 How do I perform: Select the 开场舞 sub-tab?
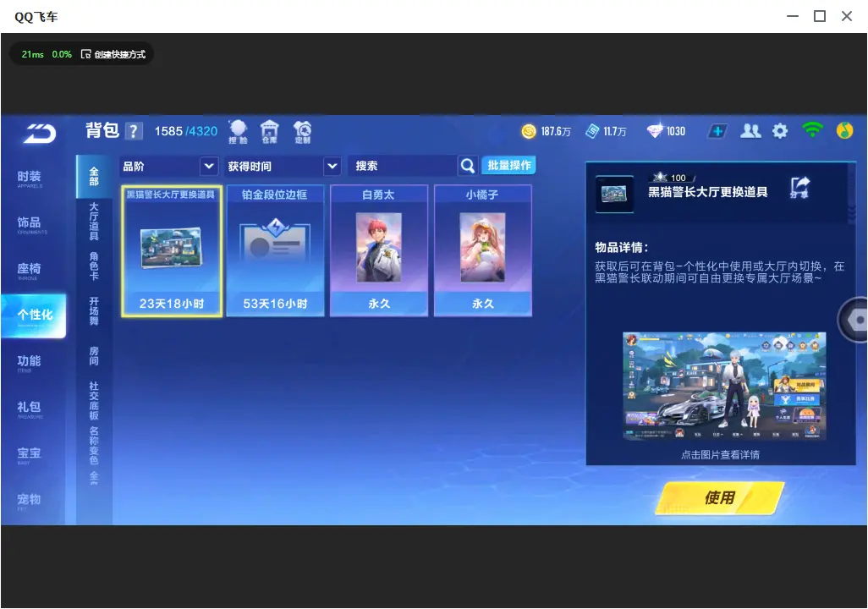click(x=94, y=311)
